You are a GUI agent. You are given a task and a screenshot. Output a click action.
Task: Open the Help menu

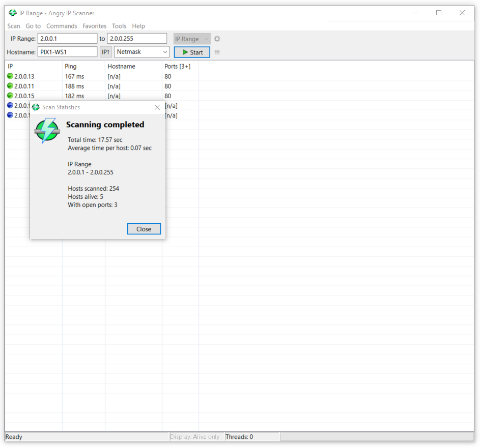(138, 26)
